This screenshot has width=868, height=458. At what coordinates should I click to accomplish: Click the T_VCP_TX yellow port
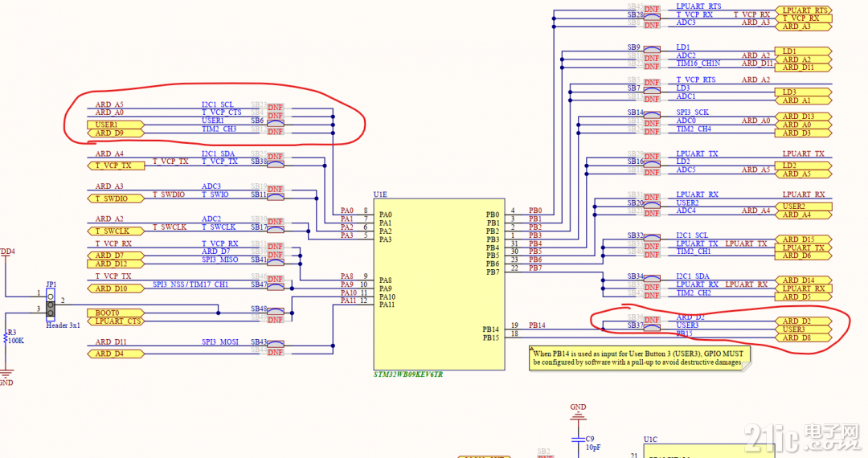click(x=116, y=166)
